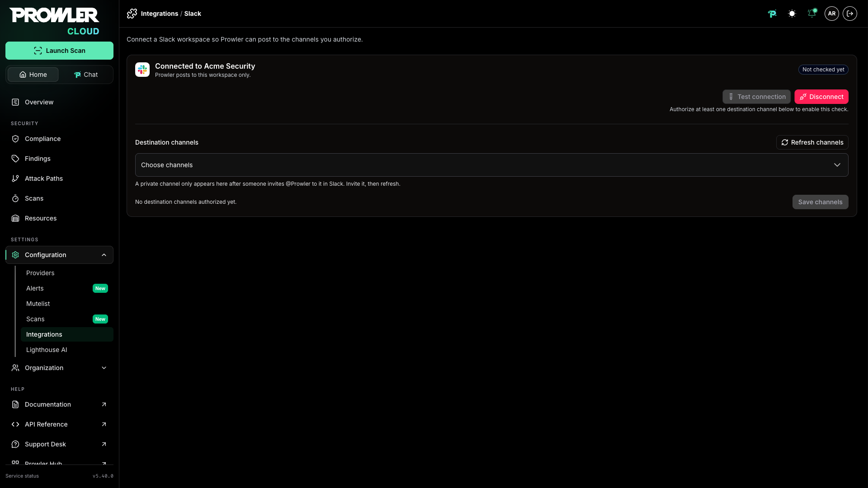868x488 pixels.
Task: Click the Service status text
Action: [22, 476]
